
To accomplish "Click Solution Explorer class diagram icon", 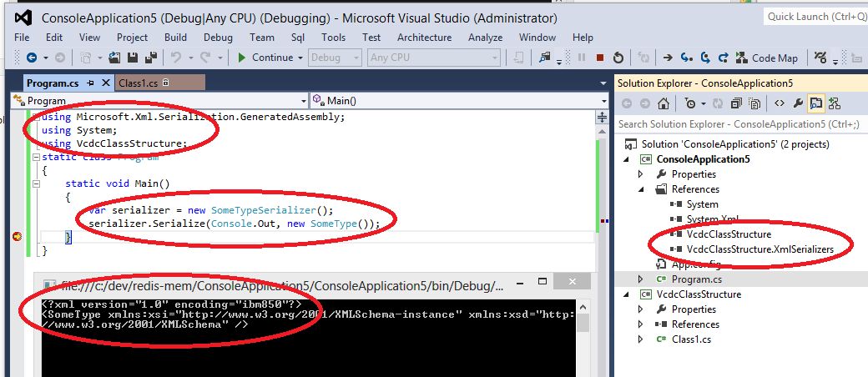I will pyautogui.click(x=835, y=103).
